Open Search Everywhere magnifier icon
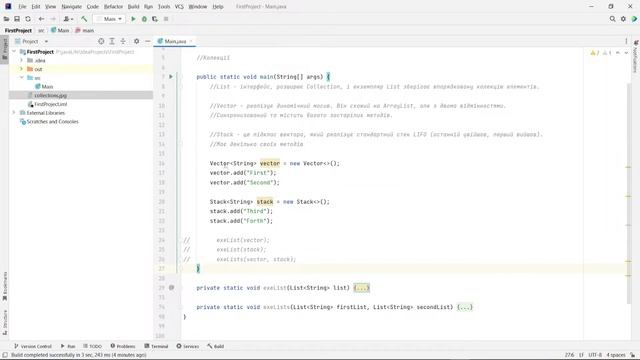 pyautogui.click(x=612, y=19)
